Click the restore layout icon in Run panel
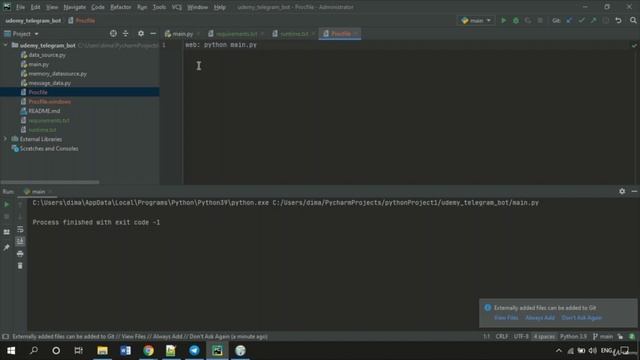Image resolution: width=640 pixels, height=360 pixels. [7, 232]
